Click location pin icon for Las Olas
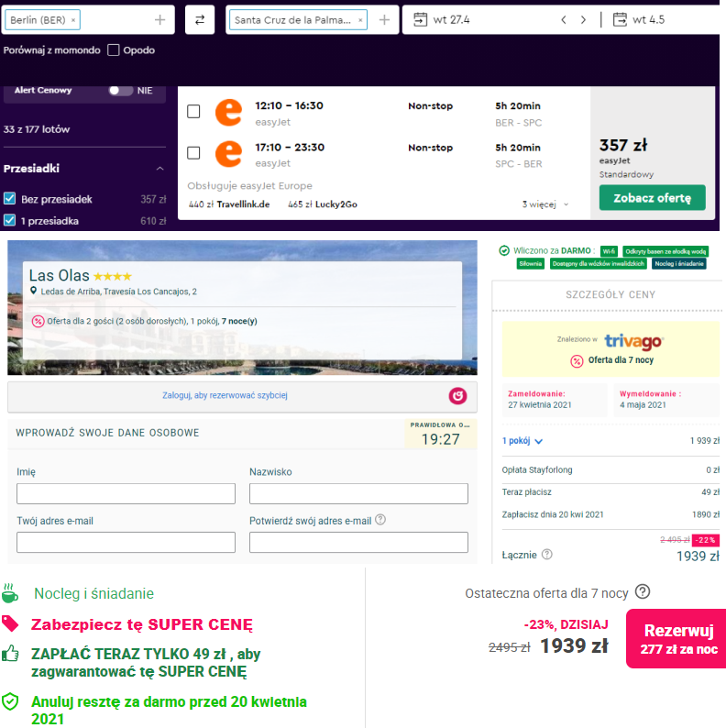This screenshot has height=728, width=726. (x=33, y=291)
